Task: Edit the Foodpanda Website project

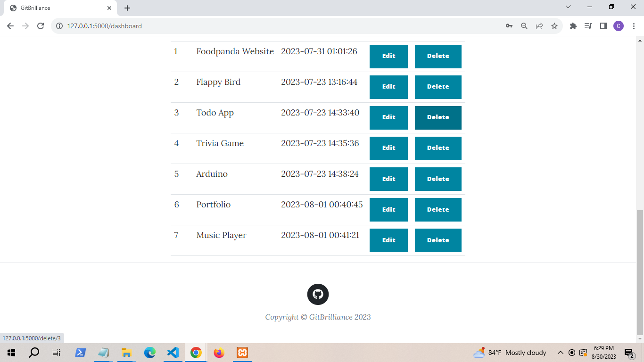Action: coord(388,56)
